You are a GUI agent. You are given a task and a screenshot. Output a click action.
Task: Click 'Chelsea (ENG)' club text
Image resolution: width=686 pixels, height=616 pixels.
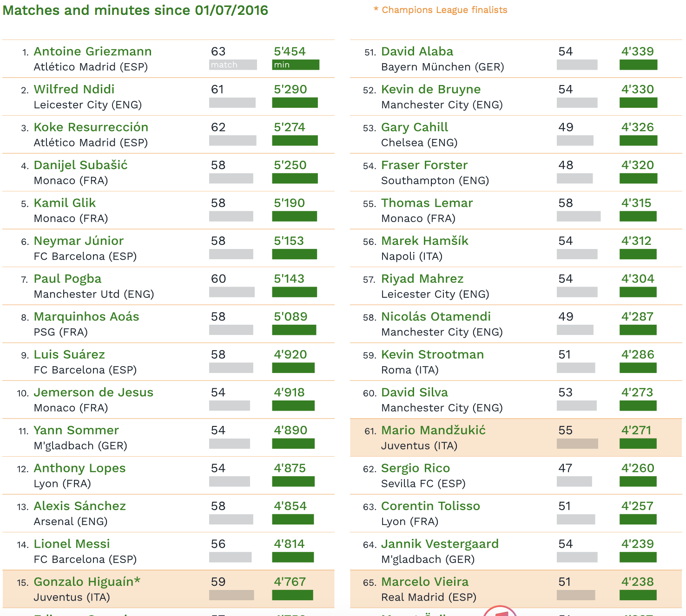point(419,143)
